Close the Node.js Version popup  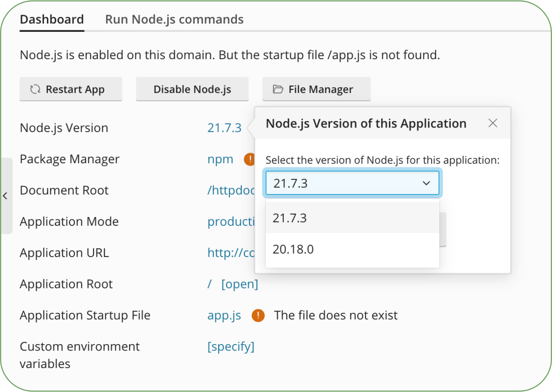(493, 123)
